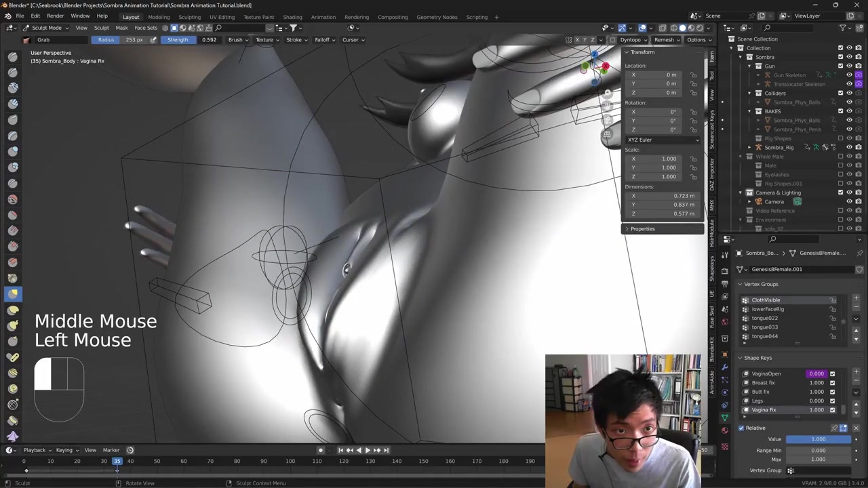Hide the Camera object in outliner
Viewport: 868px width, 488px height.
[x=849, y=202]
